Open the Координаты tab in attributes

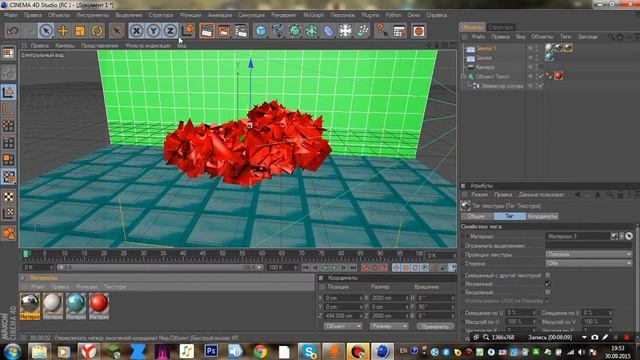[542, 216]
